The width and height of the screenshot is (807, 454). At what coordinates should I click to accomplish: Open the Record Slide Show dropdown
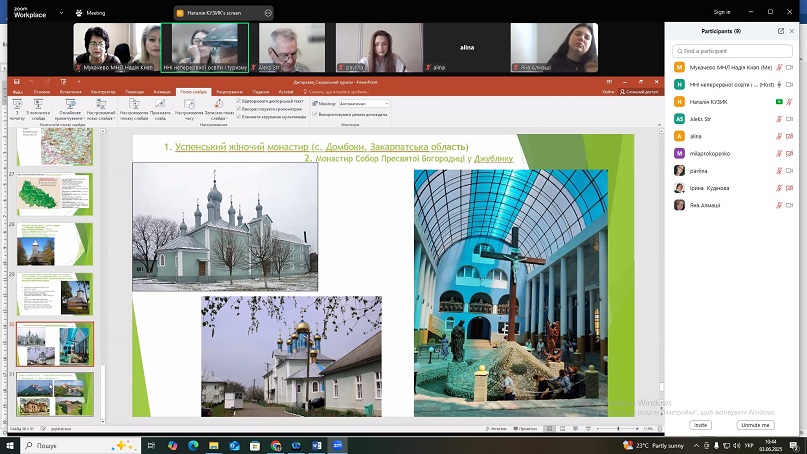[x=219, y=110]
